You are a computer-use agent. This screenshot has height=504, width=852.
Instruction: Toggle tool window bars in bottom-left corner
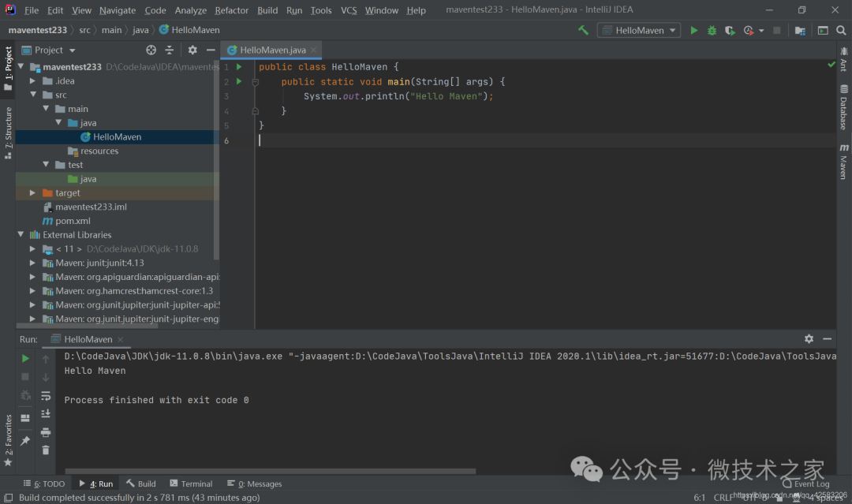[8, 498]
